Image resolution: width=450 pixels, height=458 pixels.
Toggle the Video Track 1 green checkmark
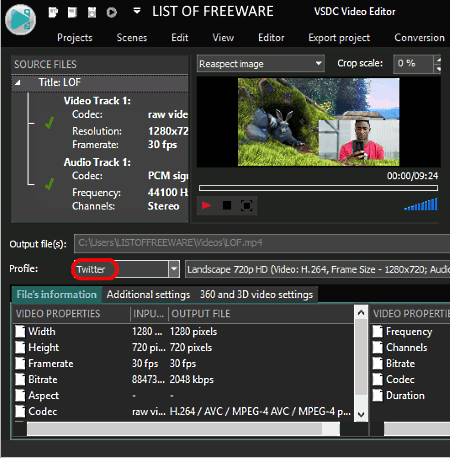(49, 123)
